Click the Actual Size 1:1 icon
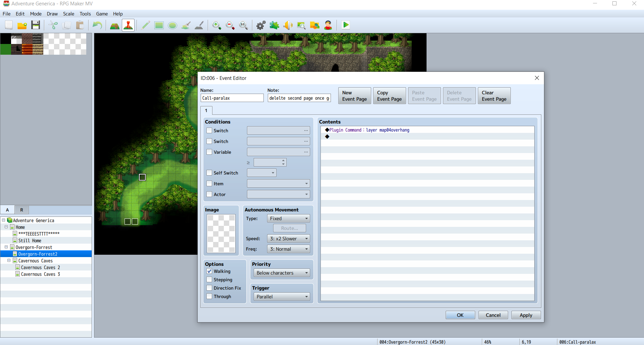Screen dimensions: 644x345 (x=244, y=25)
